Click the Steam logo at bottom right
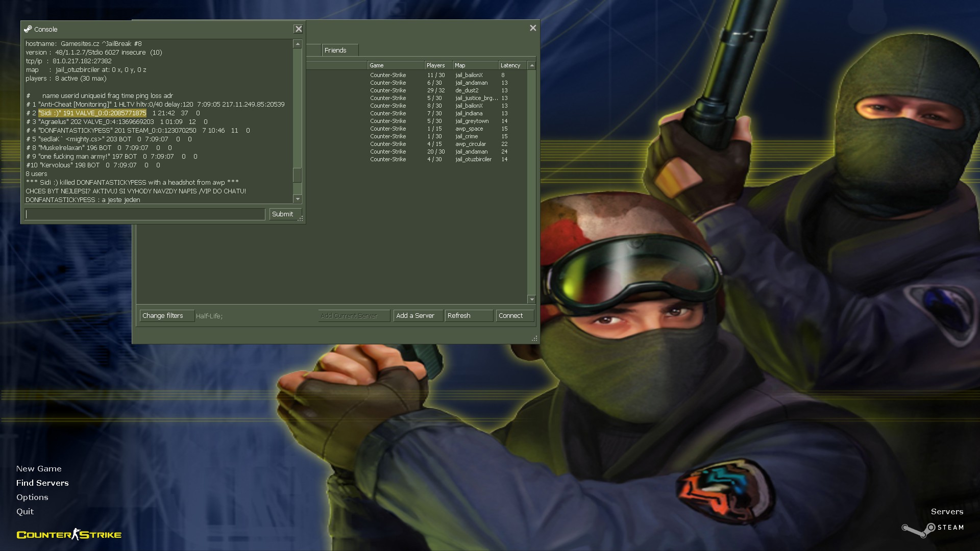Image resolution: width=980 pixels, height=551 pixels. (933, 529)
